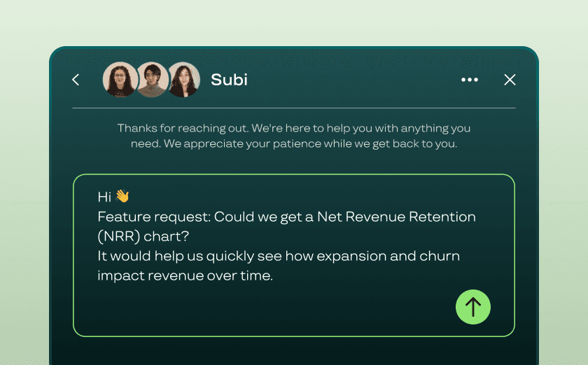Image resolution: width=588 pixels, height=365 pixels.
Task: Click the waving hand emoji
Action: [x=122, y=196]
